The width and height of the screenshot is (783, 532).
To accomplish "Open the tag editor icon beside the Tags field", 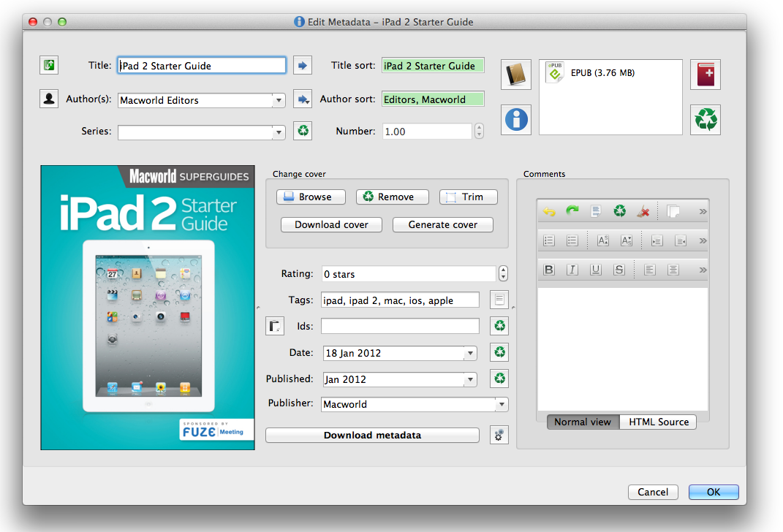I will (x=499, y=300).
